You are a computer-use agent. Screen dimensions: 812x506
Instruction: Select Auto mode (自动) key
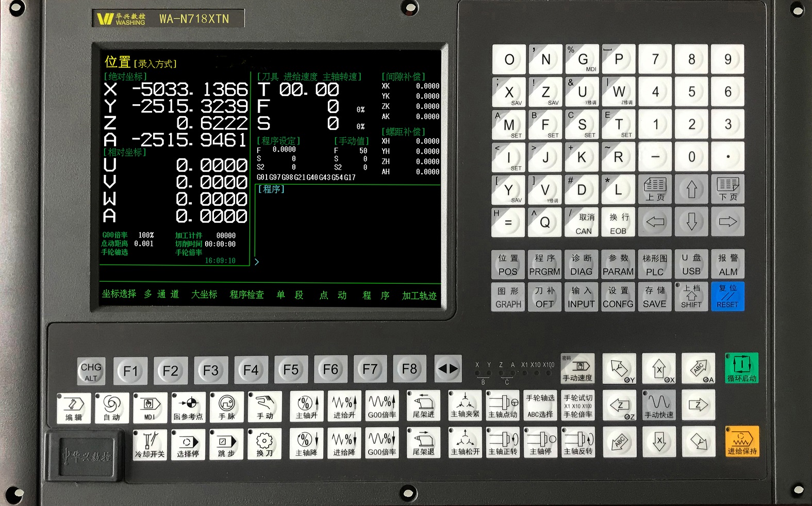pos(112,407)
